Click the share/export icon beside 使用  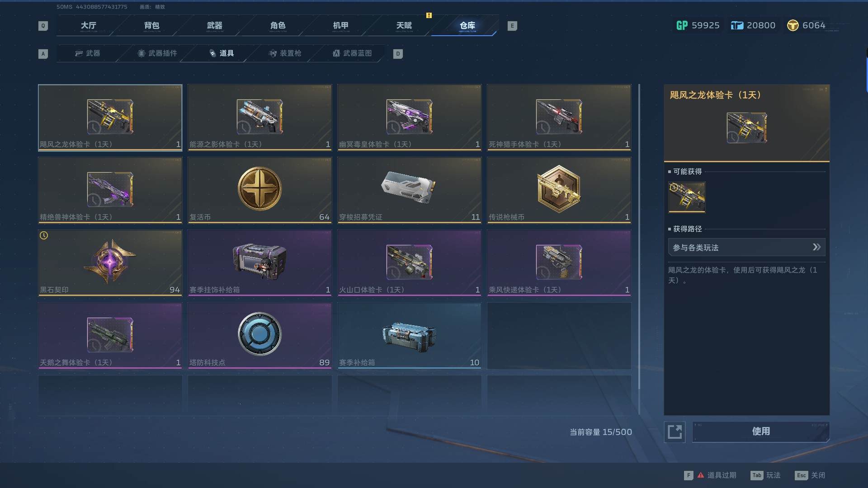point(675,432)
